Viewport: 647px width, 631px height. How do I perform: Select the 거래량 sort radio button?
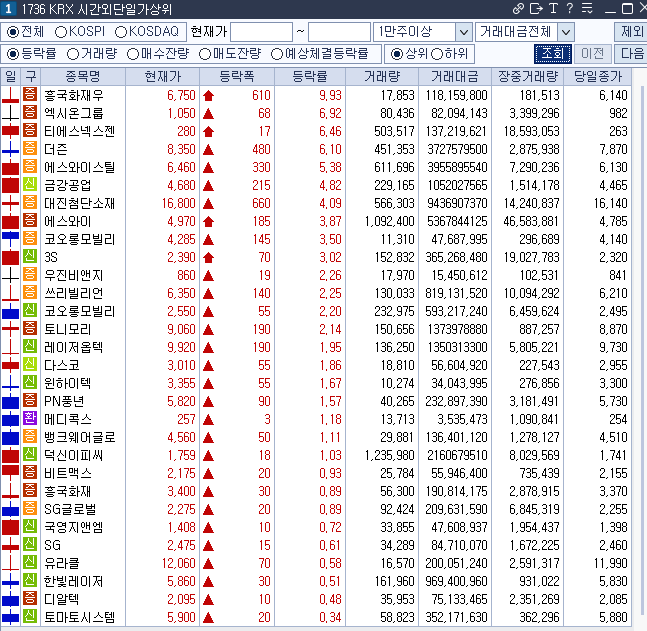click(73, 54)
